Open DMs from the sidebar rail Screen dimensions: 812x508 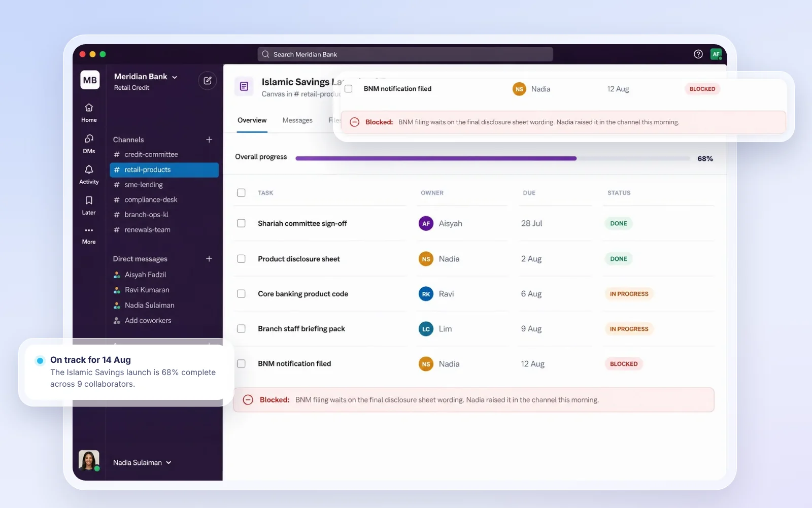coord(89,144)
